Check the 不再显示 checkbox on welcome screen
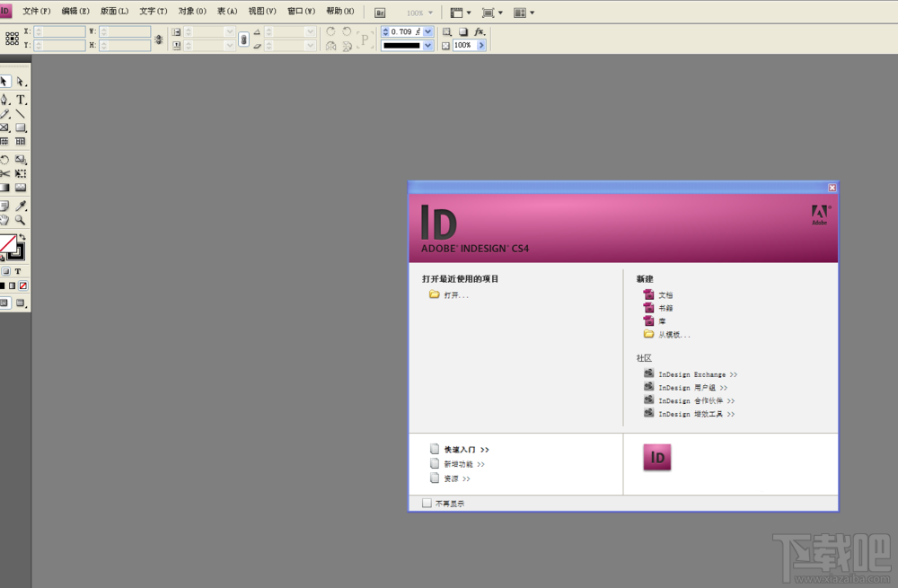Screen dimensions: 898x588 [x=427, y=503]
